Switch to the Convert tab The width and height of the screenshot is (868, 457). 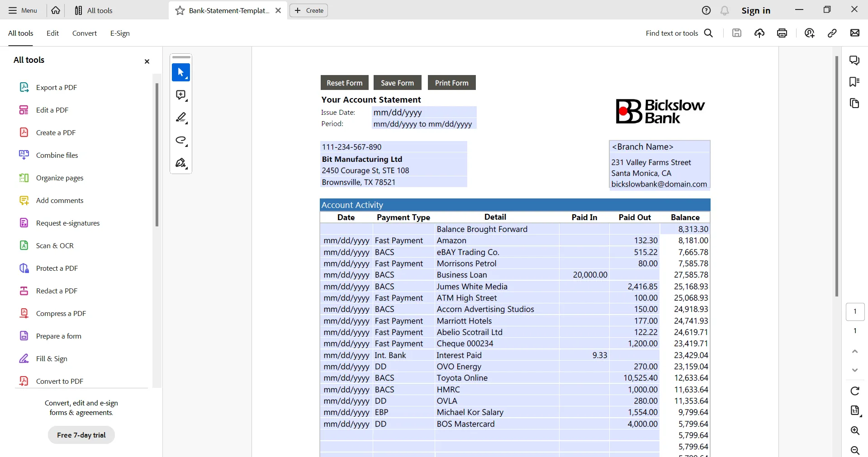(x=84, y=33)
